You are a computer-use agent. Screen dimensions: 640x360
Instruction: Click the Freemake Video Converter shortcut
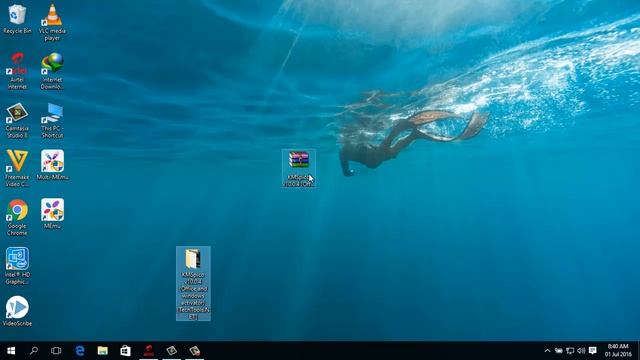click(17, 168)
